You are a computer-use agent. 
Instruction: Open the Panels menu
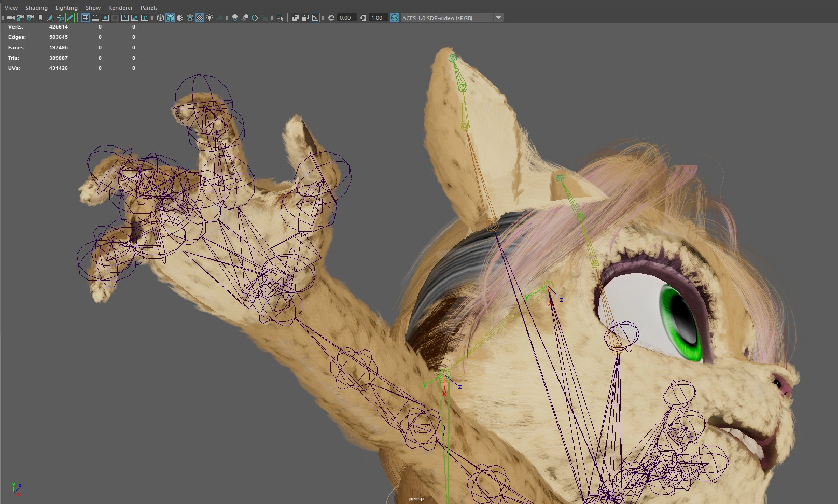click(149, 8)
